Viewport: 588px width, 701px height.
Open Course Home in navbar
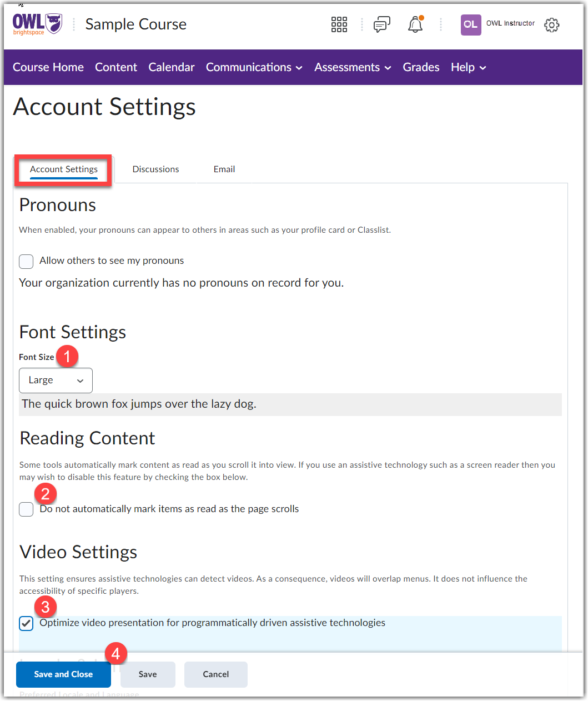[x=48, y=67]
